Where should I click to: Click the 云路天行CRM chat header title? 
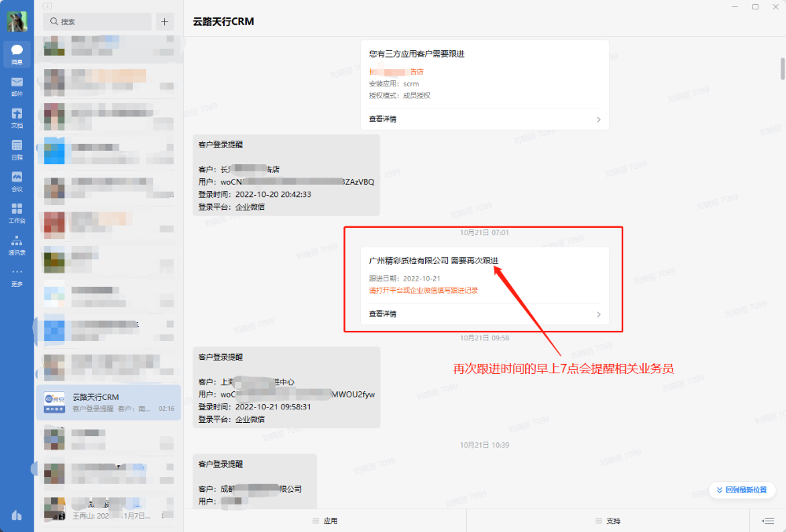pyautogui.click(x=223, y=21)
